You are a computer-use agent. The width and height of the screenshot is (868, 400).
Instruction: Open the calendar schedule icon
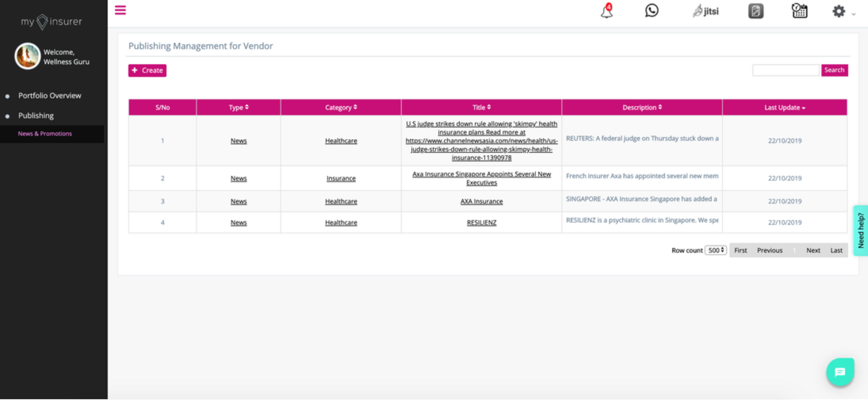[799, 11]
